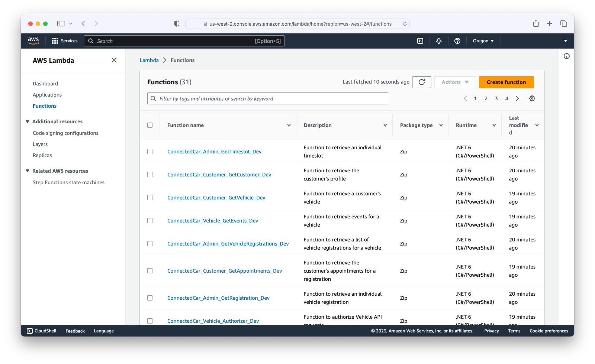Go back in browser history
Viewport: 595px width, 364px height.
(83, 24)
